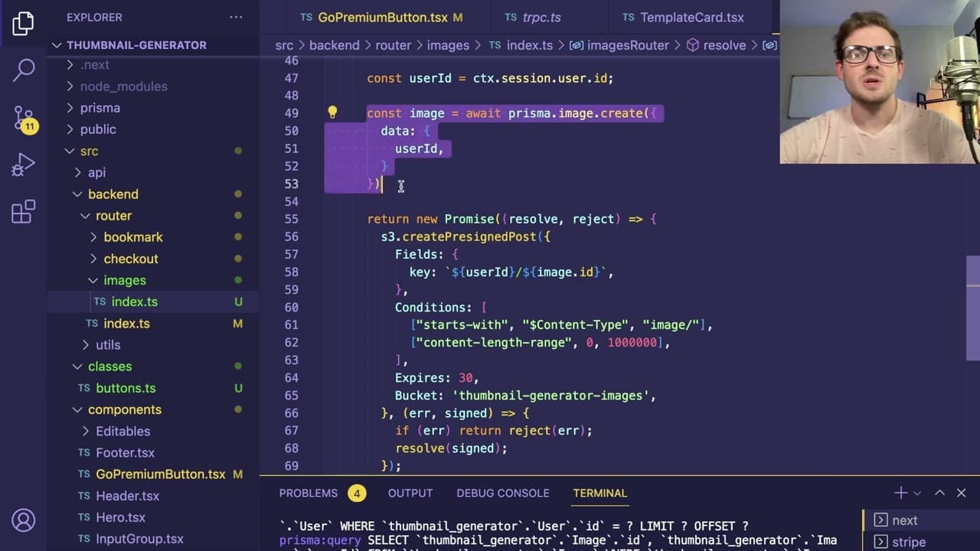Click the router breadcrumb segment
Viewport: 980px width, 551px height.
(x=394, y=45)
